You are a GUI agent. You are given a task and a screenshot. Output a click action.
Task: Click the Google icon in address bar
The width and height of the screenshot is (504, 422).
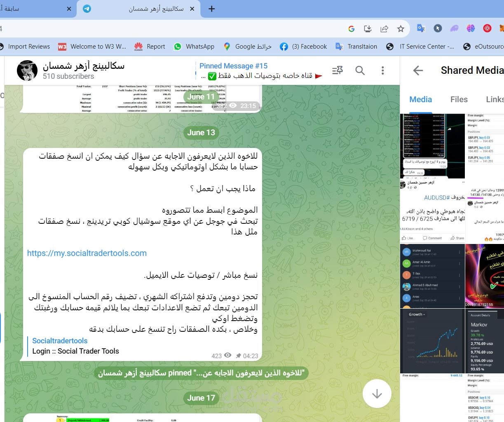(352, 28)
